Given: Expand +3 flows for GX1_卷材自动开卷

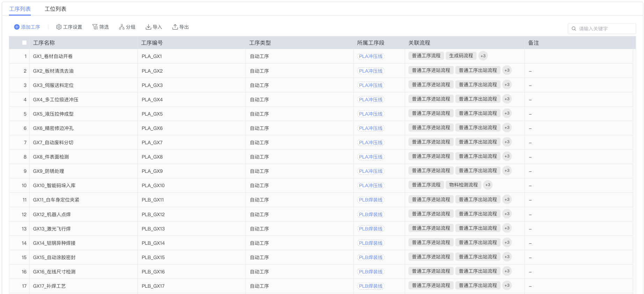Looking at the screenshot, I should point(483,56).
